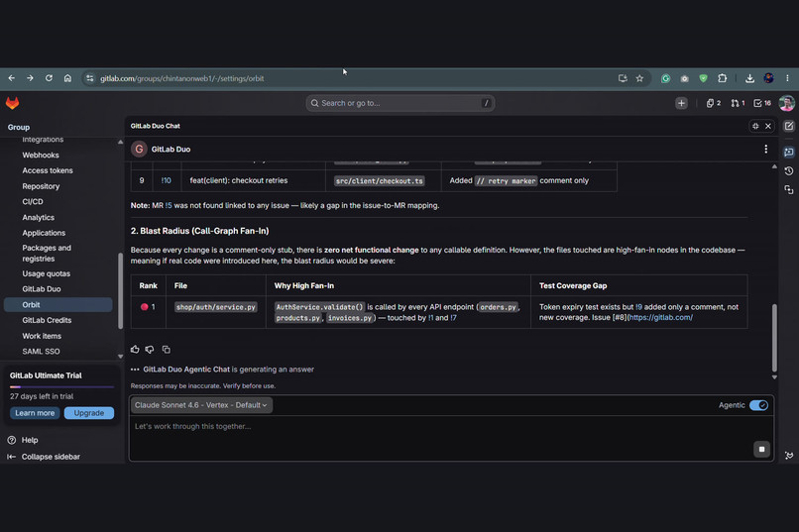Viewport: 799px width, 532px height.
Task: Open to-do list counter showing 16
Action: (x=762, y=103)
